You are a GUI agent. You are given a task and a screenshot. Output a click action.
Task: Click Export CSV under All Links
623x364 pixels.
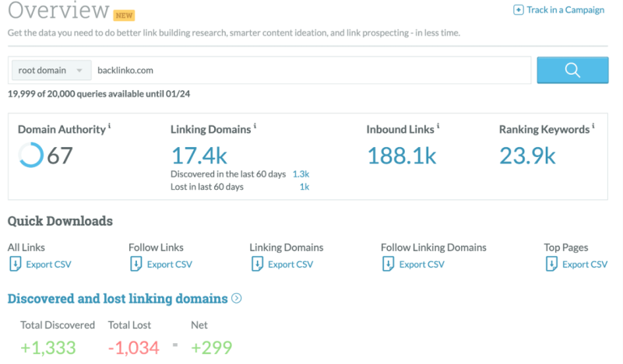point(48,264)
